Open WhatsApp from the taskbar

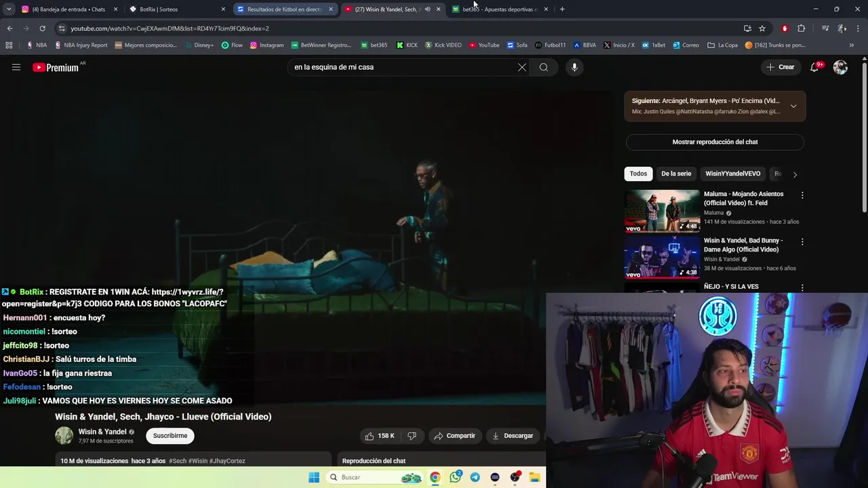[x=455, y=477]
